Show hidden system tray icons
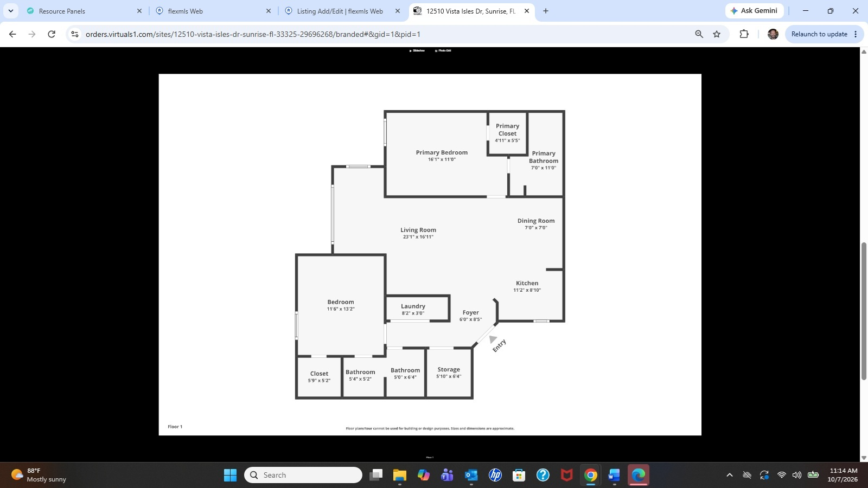The image size is (868, 488). click(x=730, y=475)
